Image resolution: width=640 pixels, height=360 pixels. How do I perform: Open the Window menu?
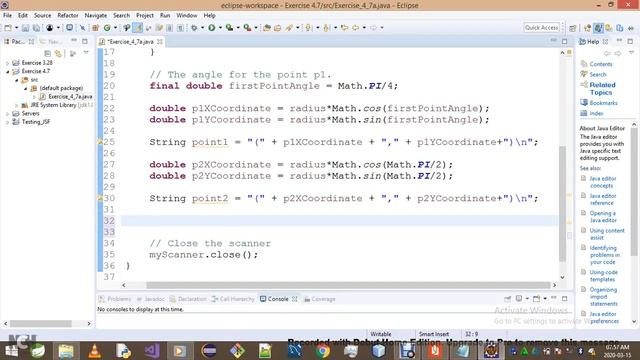pos(187,16)
